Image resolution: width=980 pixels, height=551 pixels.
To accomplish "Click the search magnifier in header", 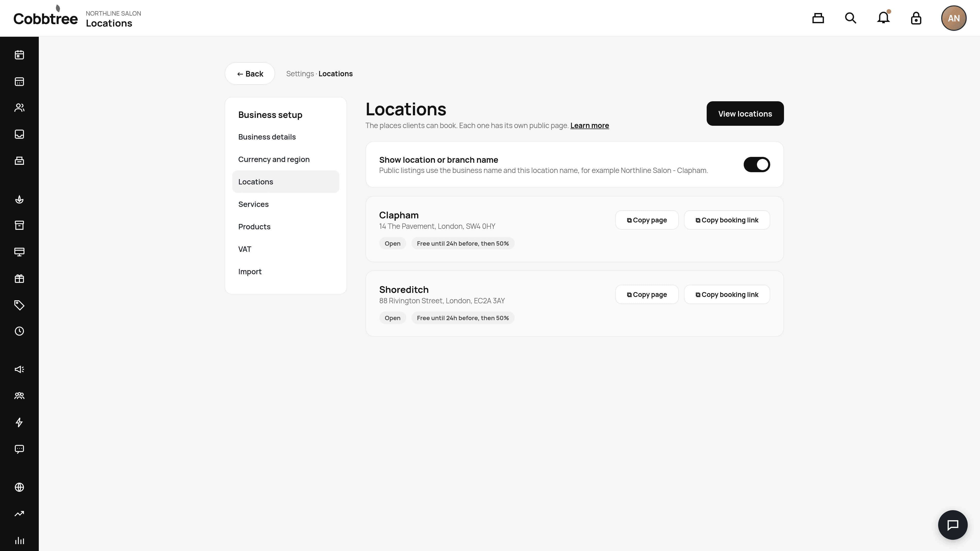I will click(851, 18).
